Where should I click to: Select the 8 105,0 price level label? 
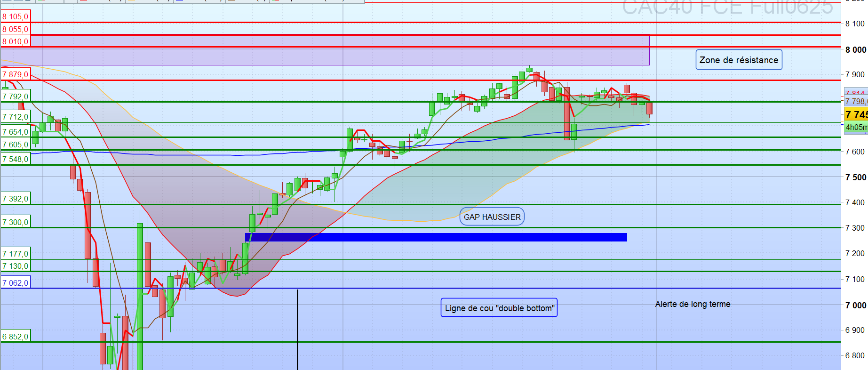click(x=16, y=16)
